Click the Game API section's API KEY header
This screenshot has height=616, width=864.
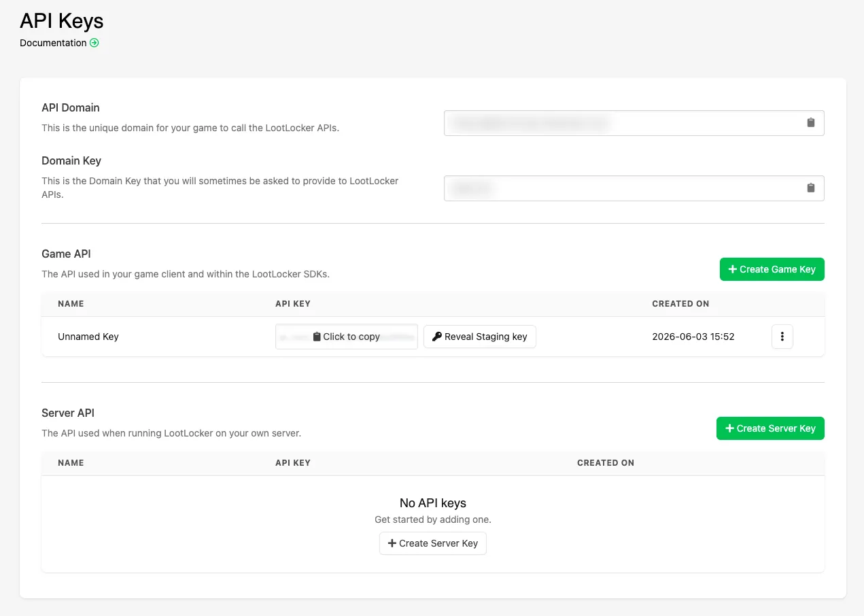point(293,304)
